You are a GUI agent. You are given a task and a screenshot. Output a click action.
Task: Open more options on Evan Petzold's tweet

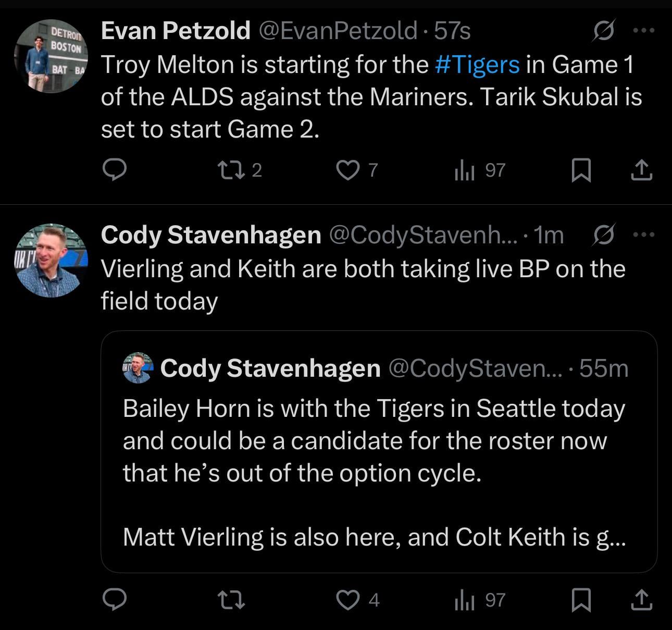643,31
